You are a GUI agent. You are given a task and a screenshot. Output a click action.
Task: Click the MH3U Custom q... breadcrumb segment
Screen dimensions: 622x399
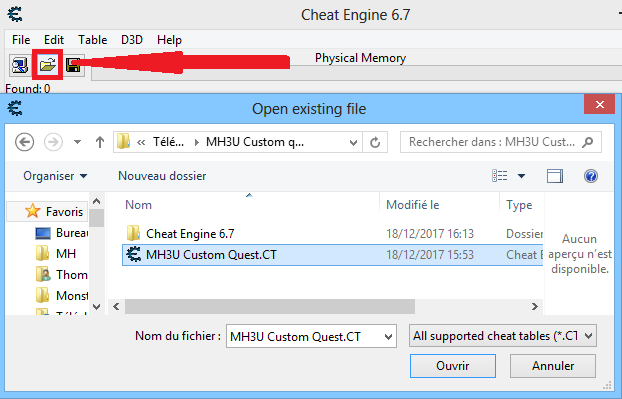click(x=255, y=142)
